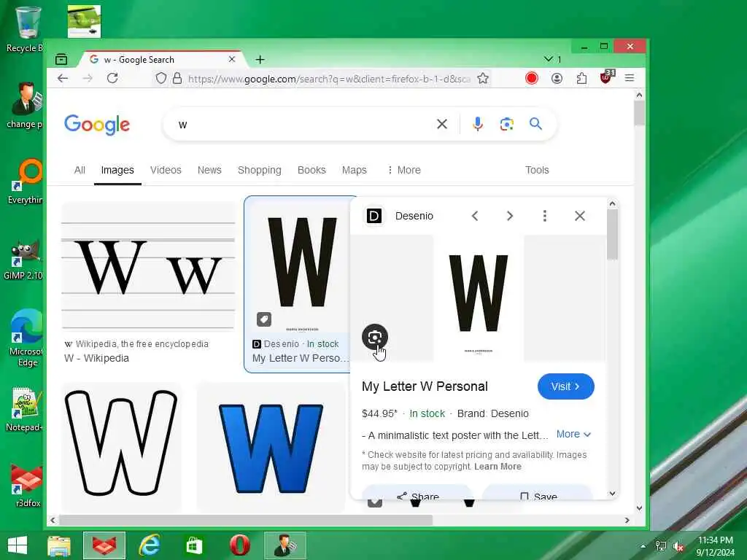Close the 'w - Google Search' tab
This screenshot has width=747, height=560.
tap(232, 60)
